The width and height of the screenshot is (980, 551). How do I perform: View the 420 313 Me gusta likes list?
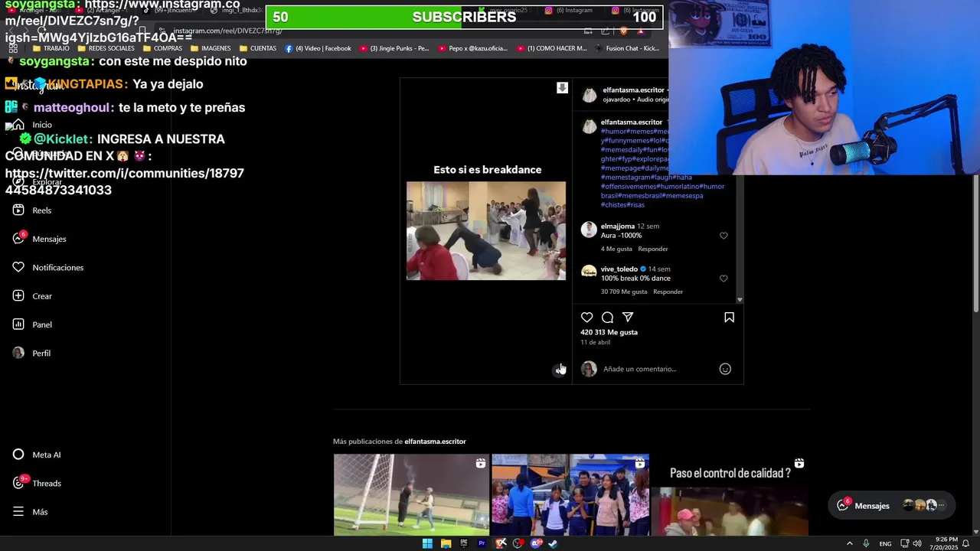(x=609, y=332)
